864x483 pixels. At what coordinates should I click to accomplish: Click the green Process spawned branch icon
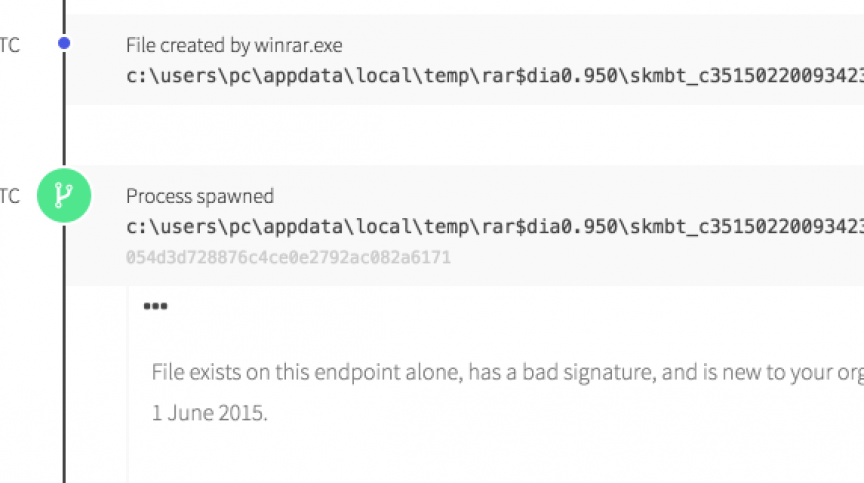(64, 195)
